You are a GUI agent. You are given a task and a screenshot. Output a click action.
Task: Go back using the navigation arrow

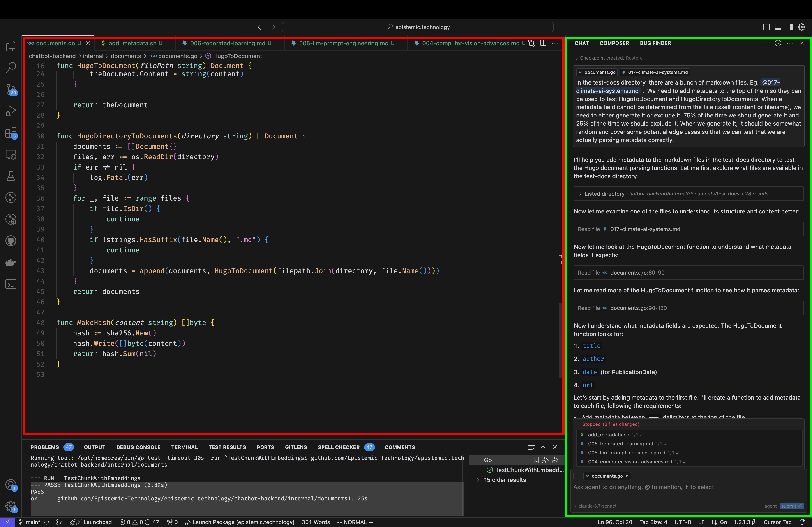(x=261, y=27)
